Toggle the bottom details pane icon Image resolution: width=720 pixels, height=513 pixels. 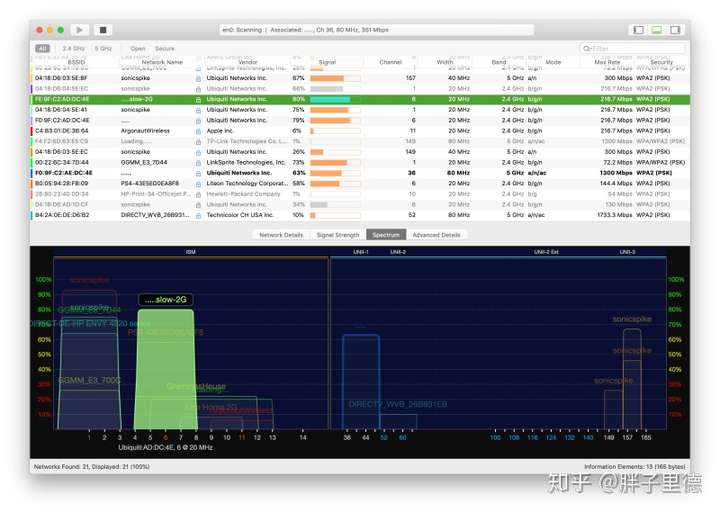point(657,30)
